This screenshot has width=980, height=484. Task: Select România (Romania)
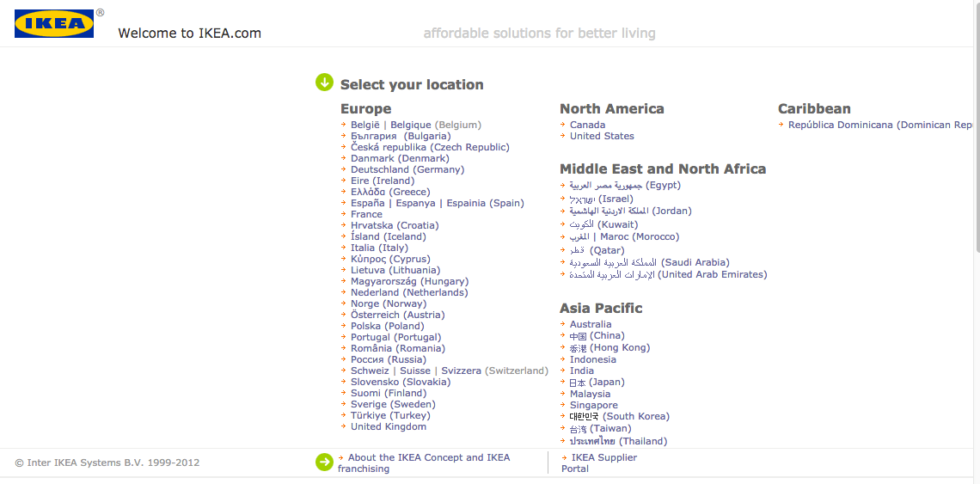pyautogui.click(x=398, y=349)
